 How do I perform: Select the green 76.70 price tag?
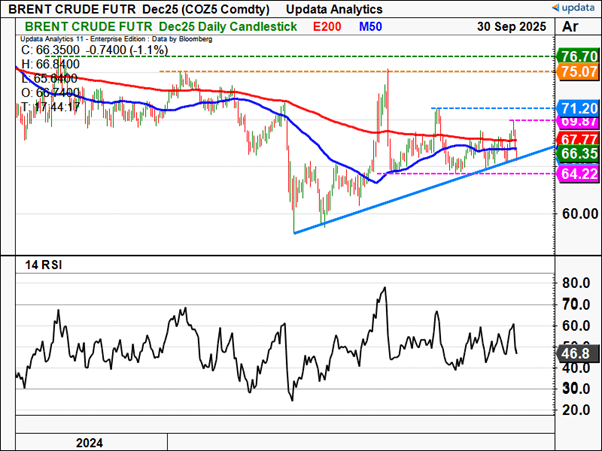577,56
